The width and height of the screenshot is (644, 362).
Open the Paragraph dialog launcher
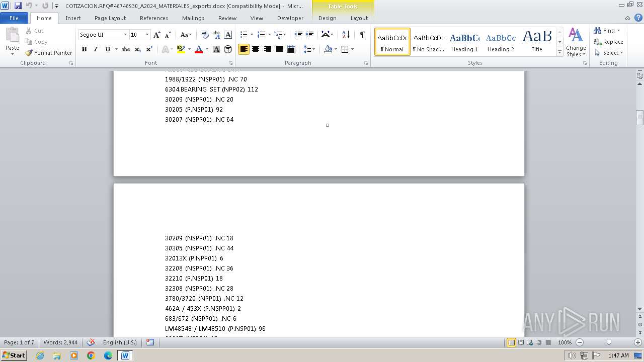tap(366, 63)
